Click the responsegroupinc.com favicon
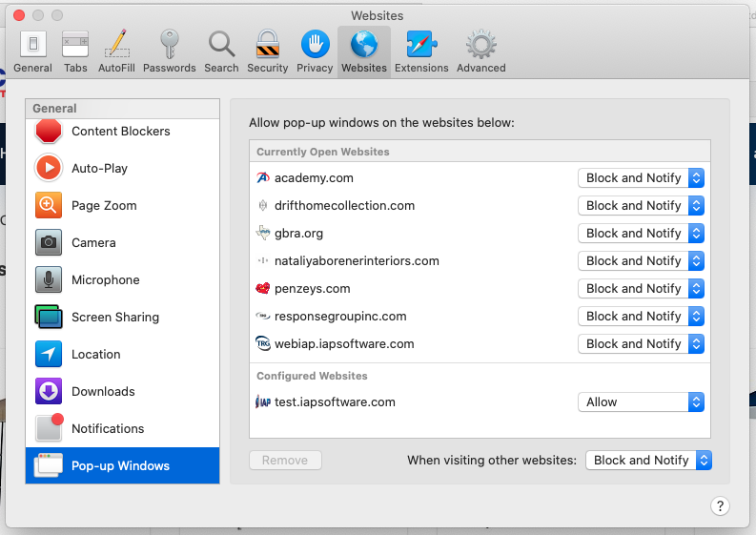756x535 pixels. pos(263,316)
